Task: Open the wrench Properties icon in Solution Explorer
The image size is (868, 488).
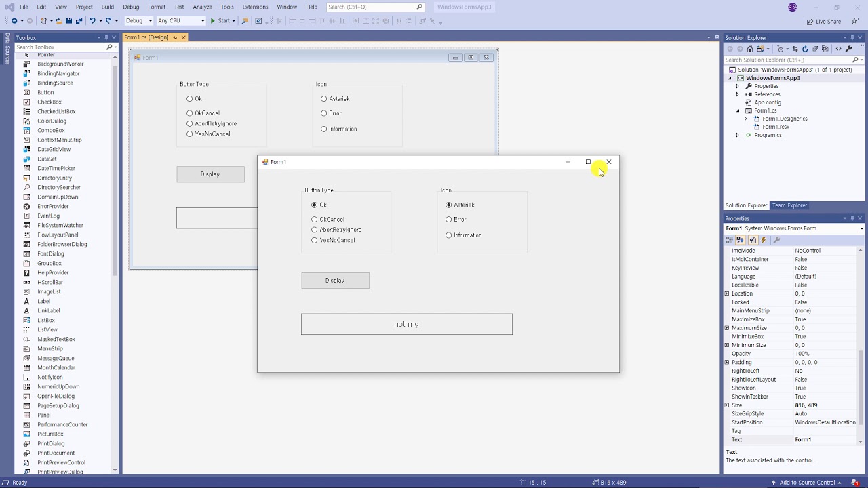Action: 848,49
